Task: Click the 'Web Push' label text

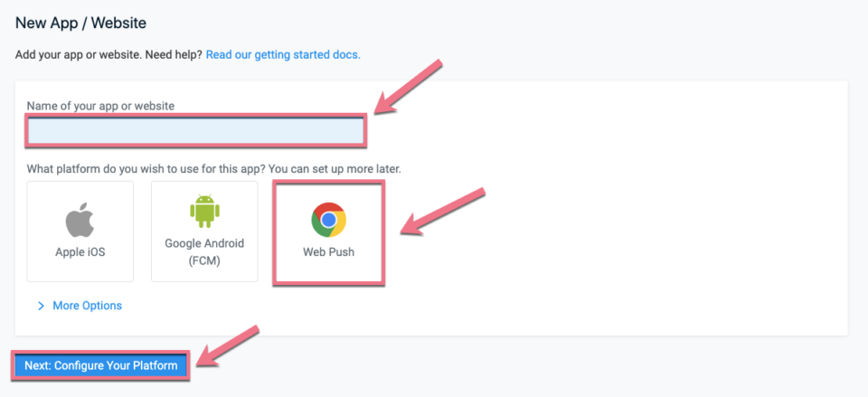Action: click(328, 252)
